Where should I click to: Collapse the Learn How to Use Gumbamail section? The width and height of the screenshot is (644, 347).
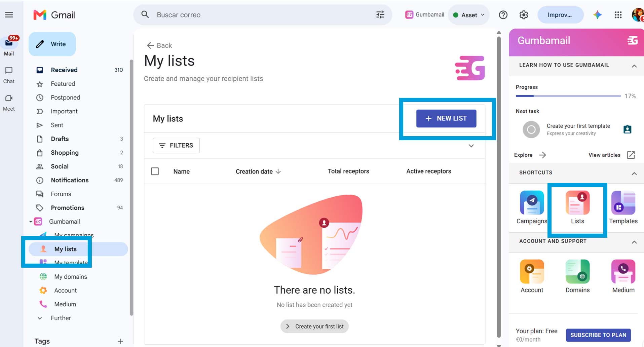point(634,66)
